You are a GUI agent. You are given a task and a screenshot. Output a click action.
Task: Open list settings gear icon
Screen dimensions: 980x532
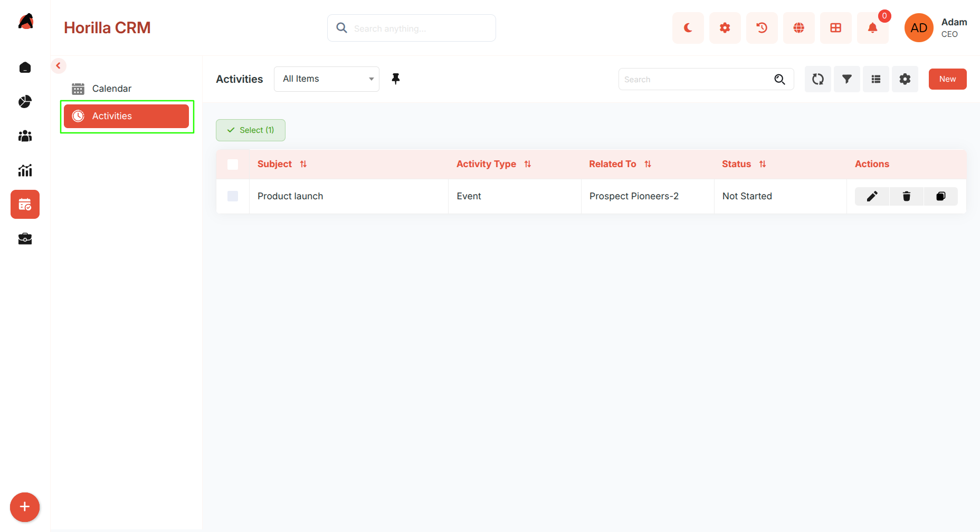[x=905, y=79]
